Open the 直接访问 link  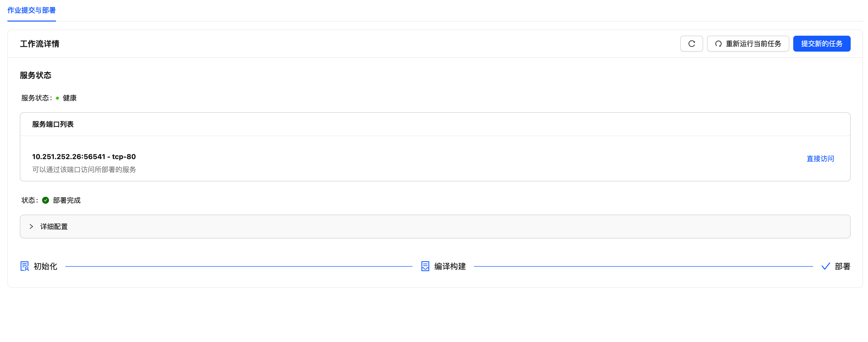(820, 159)
